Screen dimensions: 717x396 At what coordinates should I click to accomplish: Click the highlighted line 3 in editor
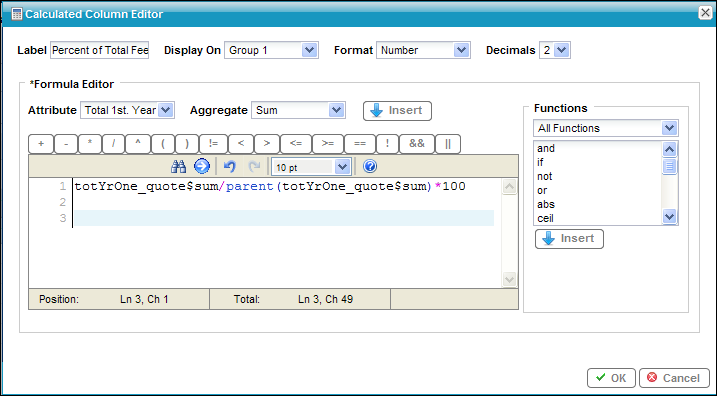click(284, 218)
